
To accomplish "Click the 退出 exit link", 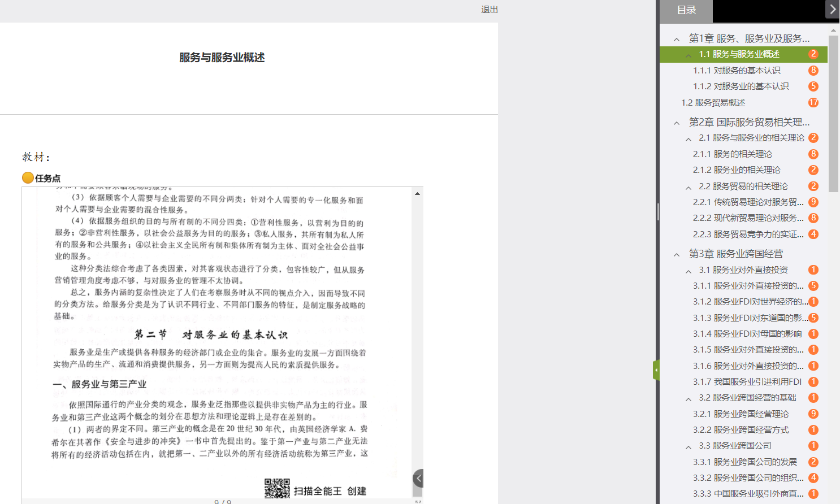I will (x=489, y=10).
